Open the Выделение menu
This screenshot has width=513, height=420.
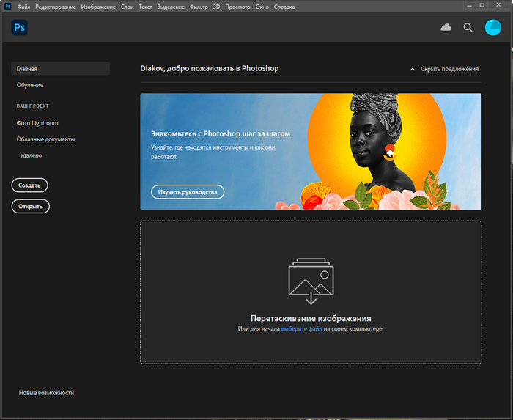click(x=171, y=7)
